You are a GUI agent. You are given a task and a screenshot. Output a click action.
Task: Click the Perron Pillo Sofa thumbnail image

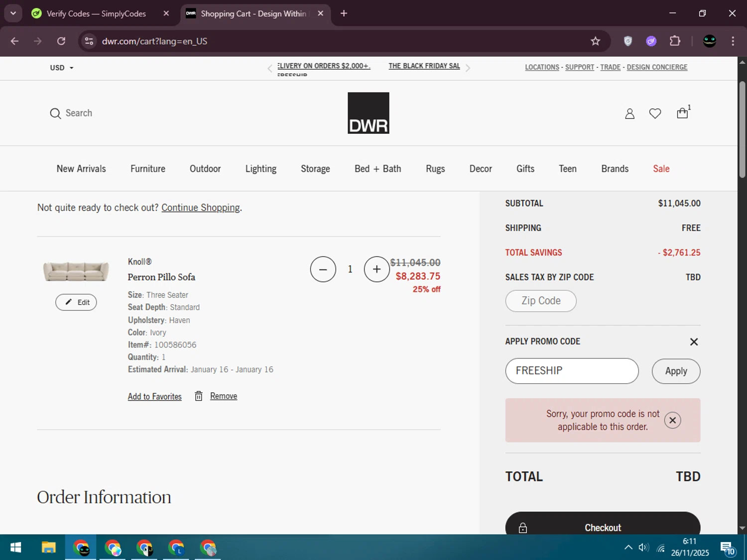pos(76,271)
